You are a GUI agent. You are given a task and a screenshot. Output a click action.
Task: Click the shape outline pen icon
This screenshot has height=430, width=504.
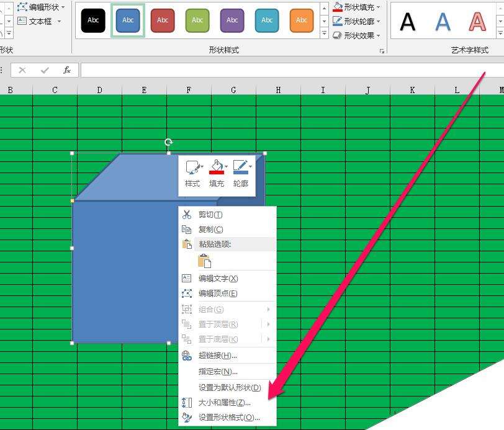click(x=338, y=21)
